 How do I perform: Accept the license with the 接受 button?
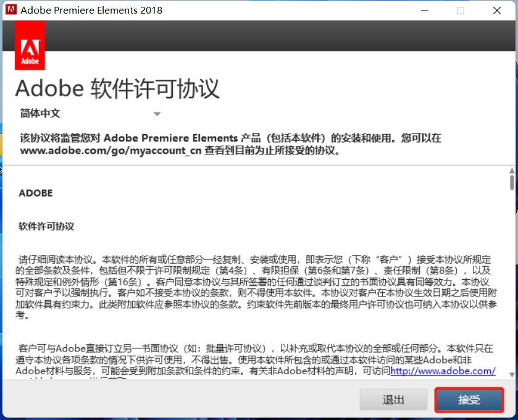469,400
